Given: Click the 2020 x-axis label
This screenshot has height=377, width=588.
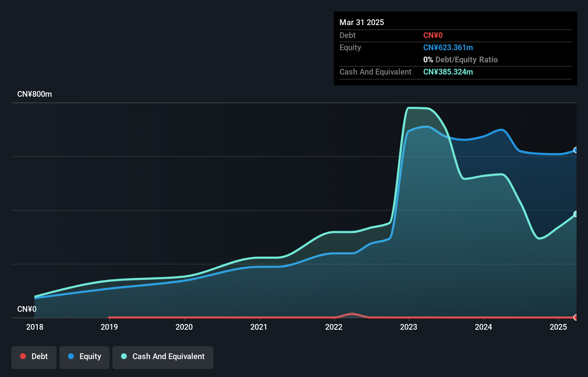Looking at the screenshot, I should pyautogui.click(x=184, y=327).
